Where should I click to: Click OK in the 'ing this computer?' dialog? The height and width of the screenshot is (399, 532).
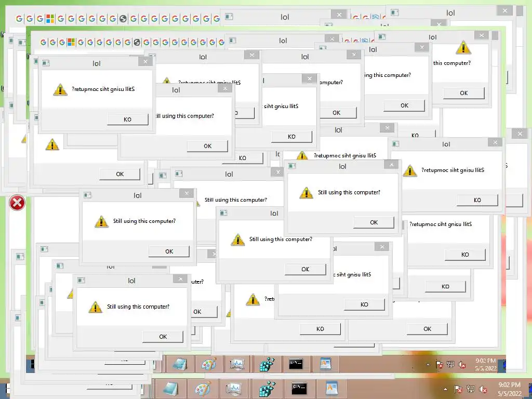point(404,105)
